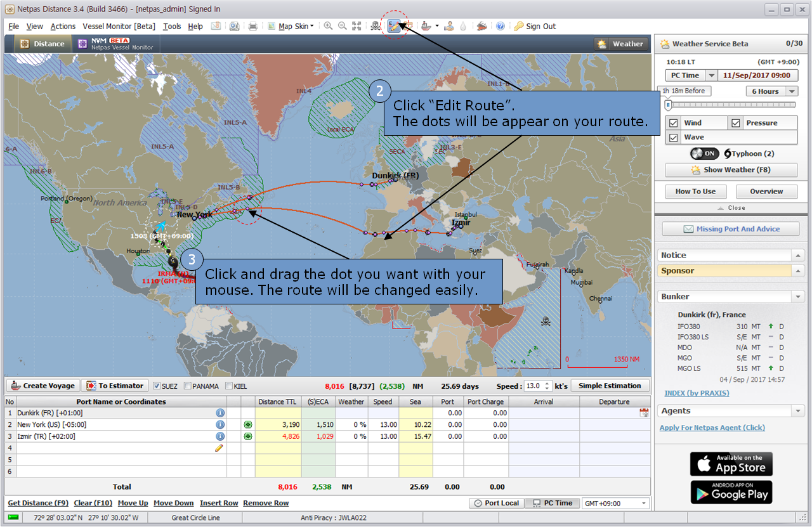812x527 pixels.
Task: Click the 11/Sep/2017 09:00 date field
Action: click(758, 75)
